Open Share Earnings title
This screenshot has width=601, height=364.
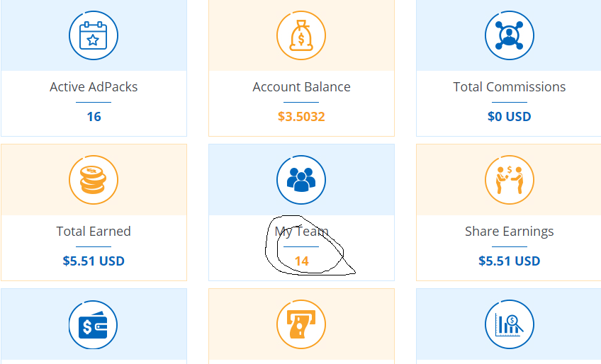point(509,232)
